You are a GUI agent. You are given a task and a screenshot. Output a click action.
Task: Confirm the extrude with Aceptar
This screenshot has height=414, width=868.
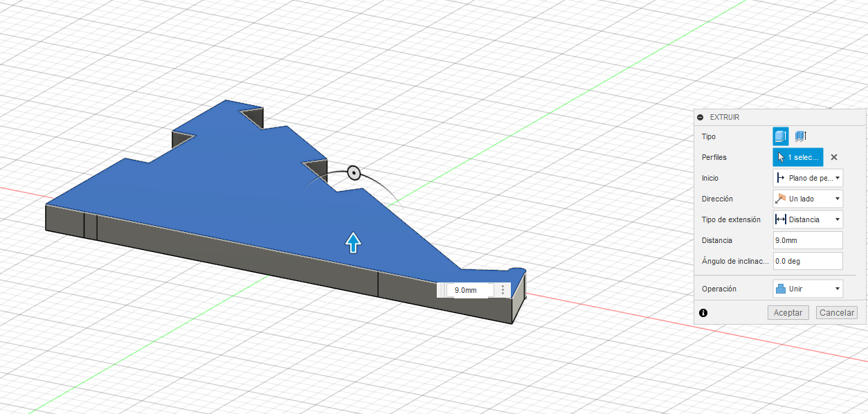click(x=788, y=312)
